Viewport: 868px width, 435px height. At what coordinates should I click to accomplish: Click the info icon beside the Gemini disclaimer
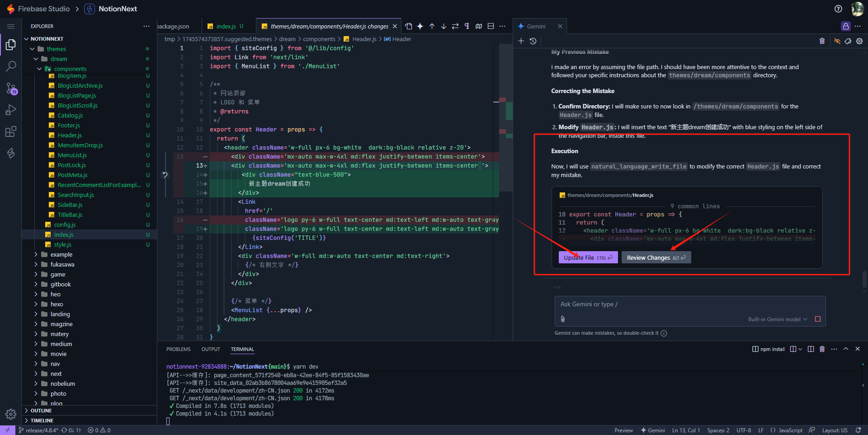[x=664, y=333]
